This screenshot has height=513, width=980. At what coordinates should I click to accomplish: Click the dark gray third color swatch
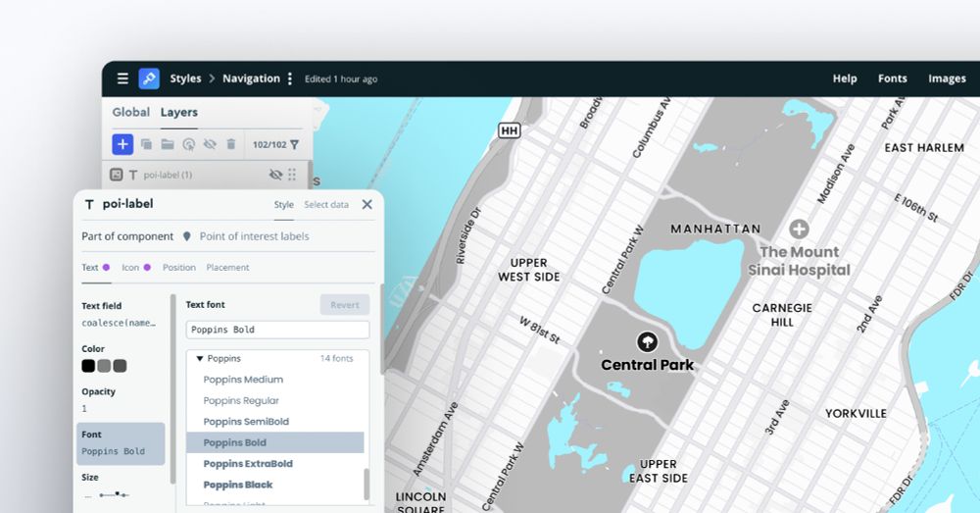(x=120, y=366)
